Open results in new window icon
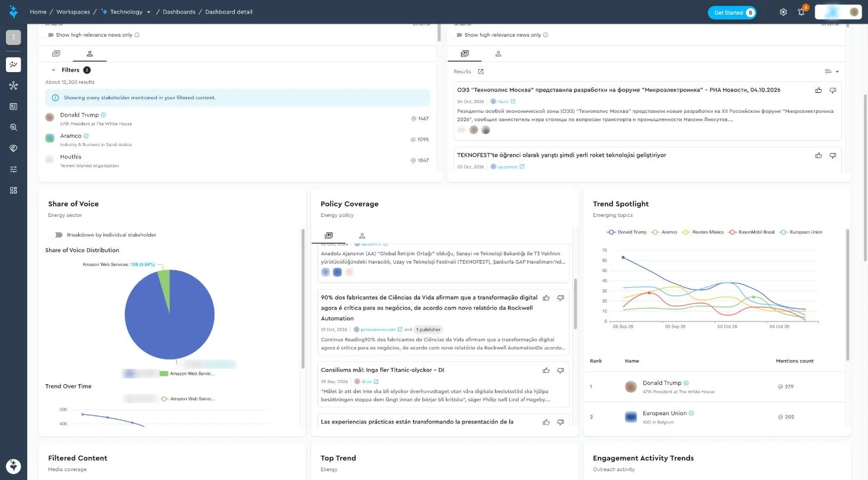Screen dimensions: 868x480 coord(481,72)
